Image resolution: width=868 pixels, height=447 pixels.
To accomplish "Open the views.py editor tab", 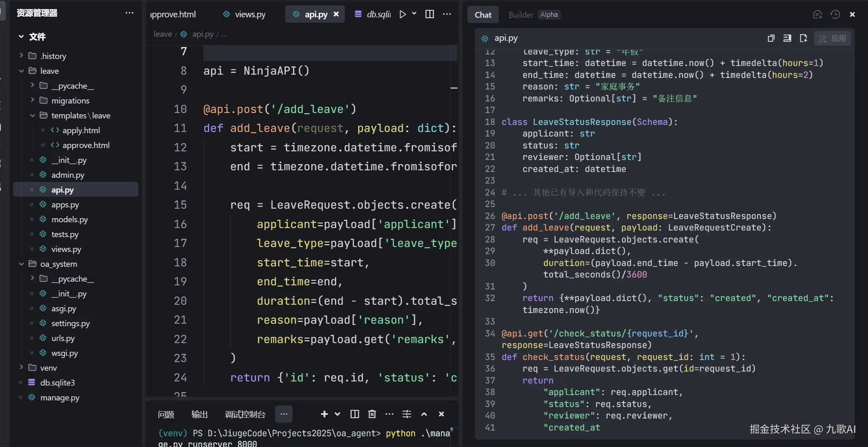I will (250, 14).
